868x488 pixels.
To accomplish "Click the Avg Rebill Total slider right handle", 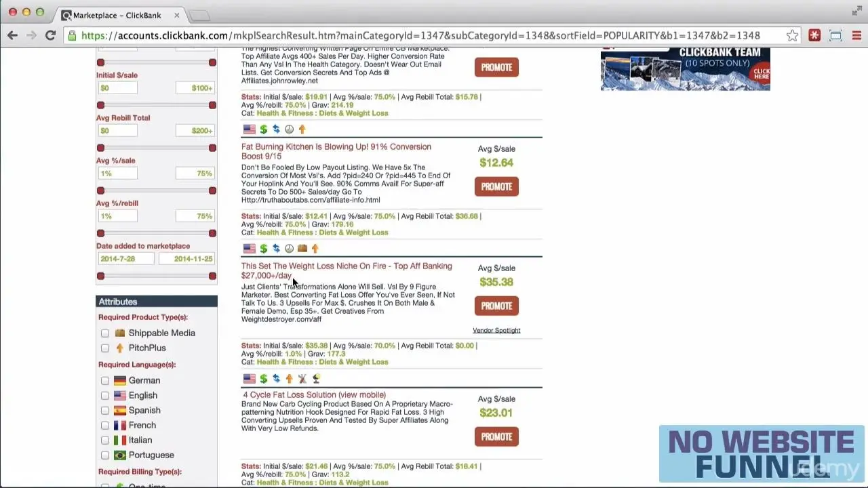I will pyautogui.click(x=212, y=148).
